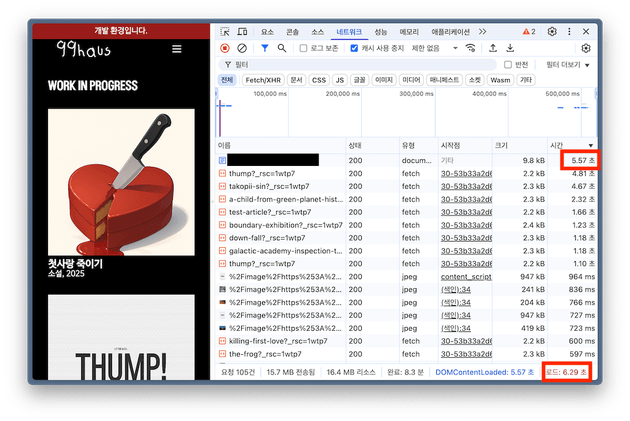Clear the network log
Image resolution: width=630 pixels, height=421 pixels.
click(242, 47)
